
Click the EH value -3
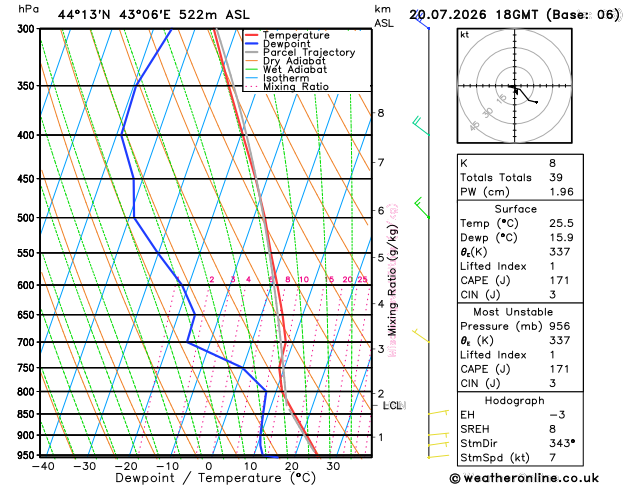[x=557, y=415]
